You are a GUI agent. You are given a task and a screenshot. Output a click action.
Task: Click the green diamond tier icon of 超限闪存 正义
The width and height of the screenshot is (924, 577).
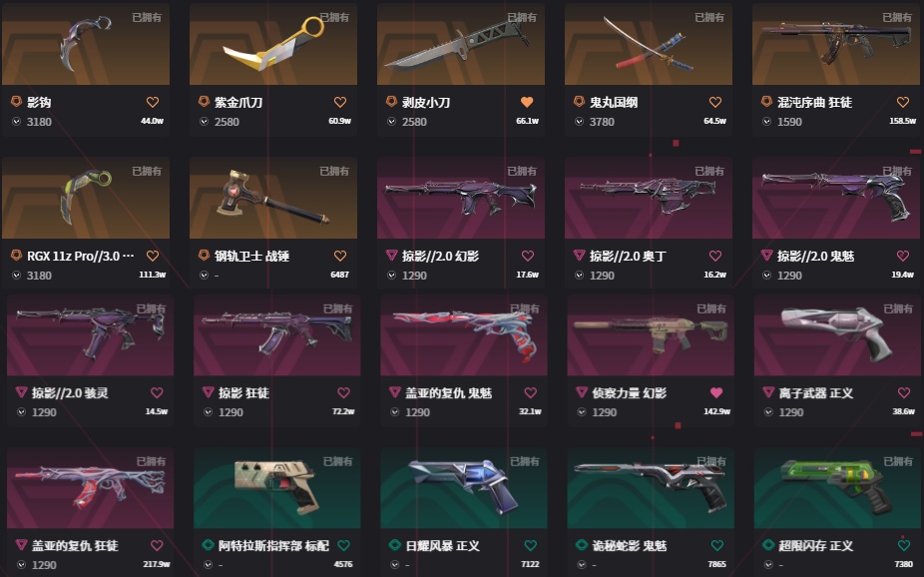point(768,545)
